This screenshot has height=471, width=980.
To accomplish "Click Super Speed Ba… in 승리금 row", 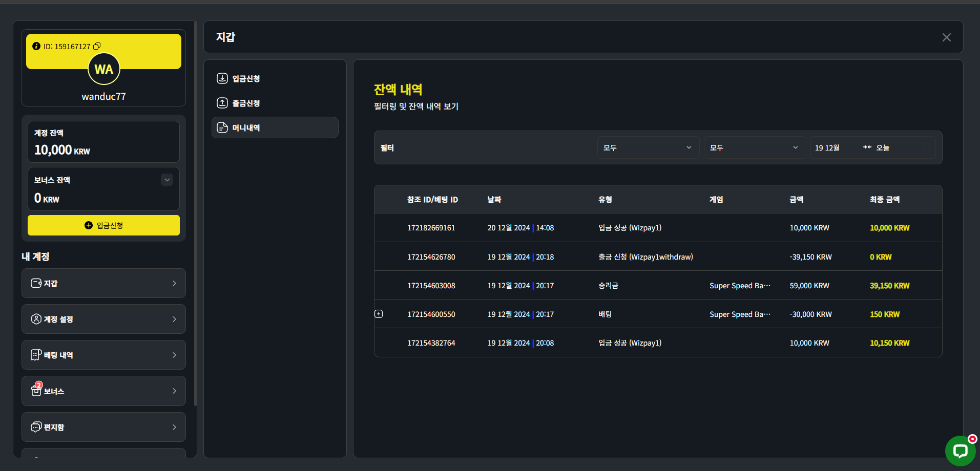I will [x=740, y=286].
